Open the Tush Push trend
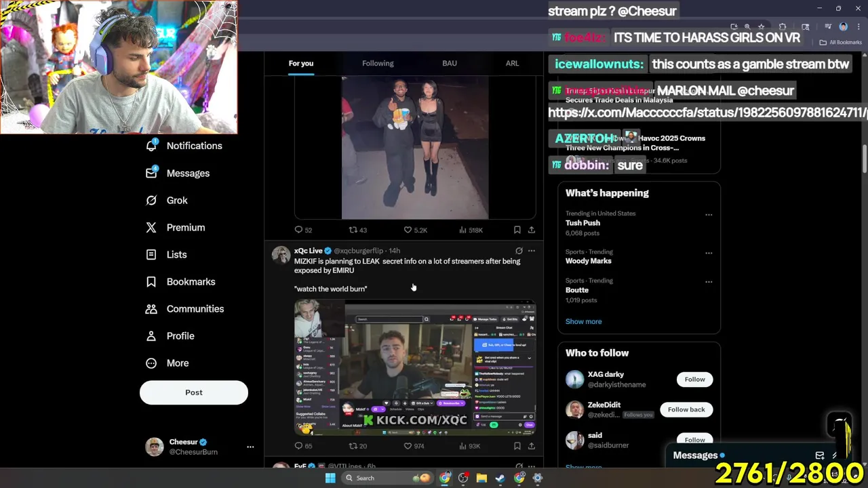 click(x=583, y=222)
